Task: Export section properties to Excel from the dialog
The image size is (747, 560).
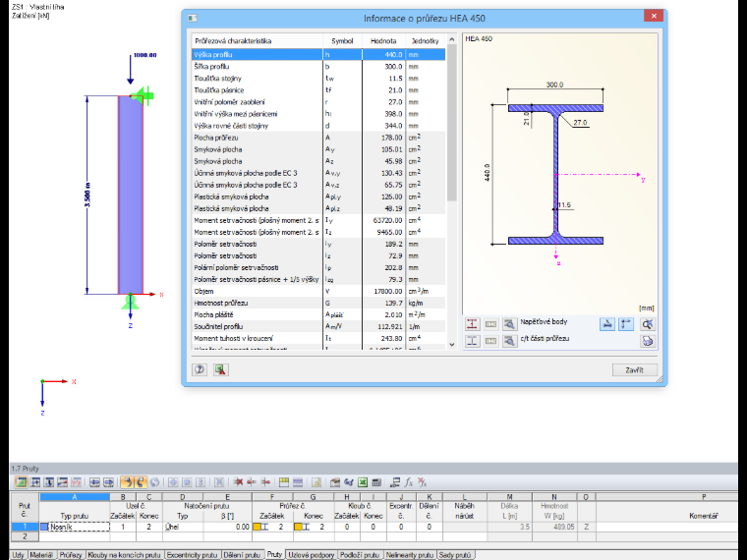Action: tap(220, 369)
